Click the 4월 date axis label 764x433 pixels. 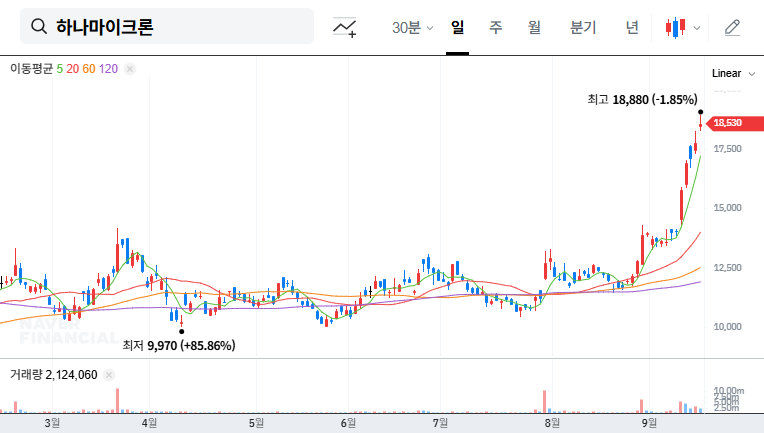(149, 423)
